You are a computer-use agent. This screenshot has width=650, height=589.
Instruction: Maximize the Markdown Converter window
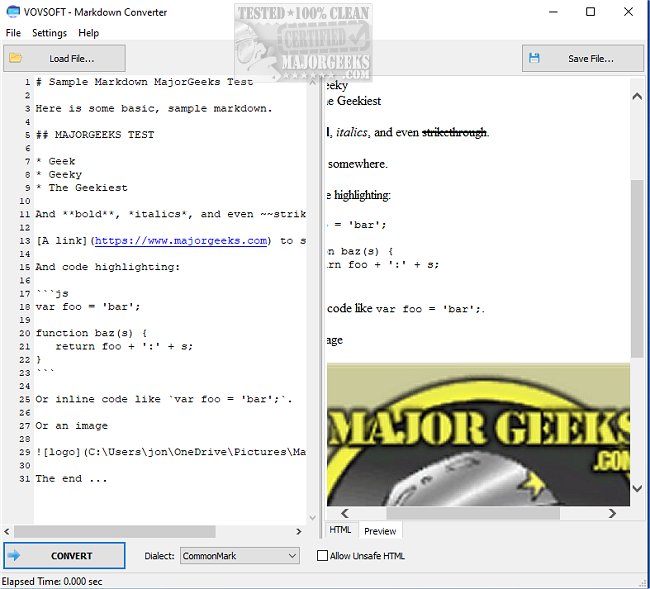[x=590, y=12]
